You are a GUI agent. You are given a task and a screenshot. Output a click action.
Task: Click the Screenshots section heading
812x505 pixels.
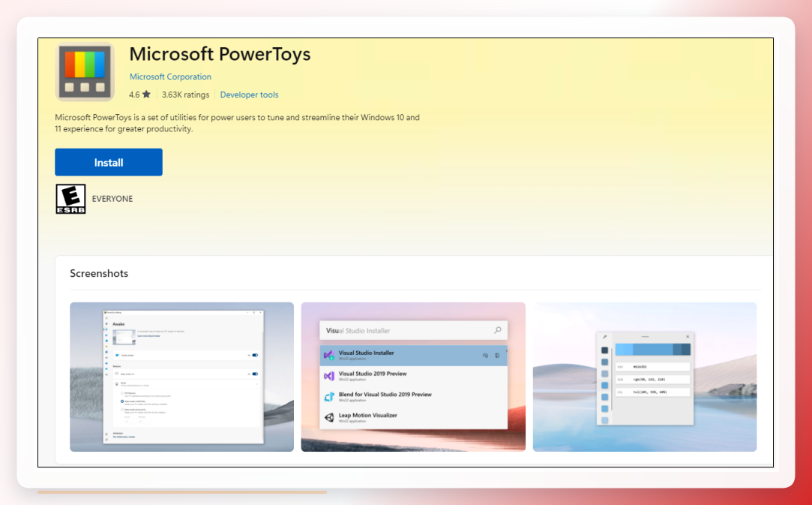(x=99, y=273)
